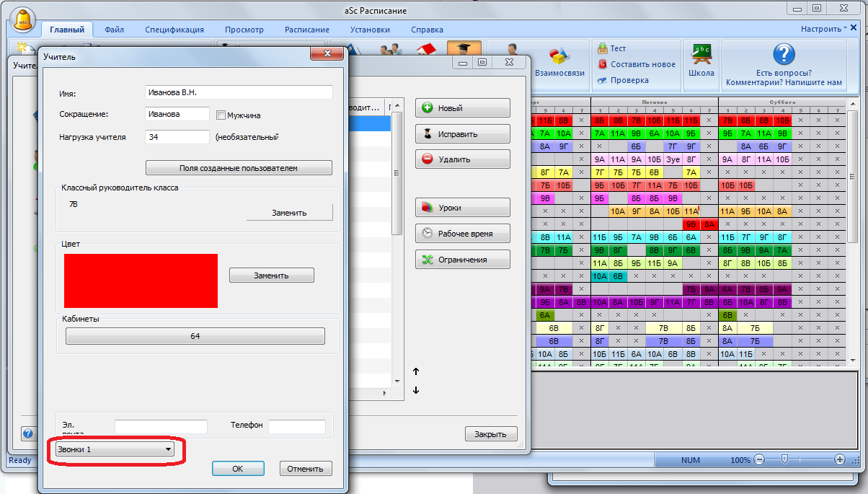Screen dimensions: 868x494
Task: Click Заменить next to class 7В
Action: [289, 213]
